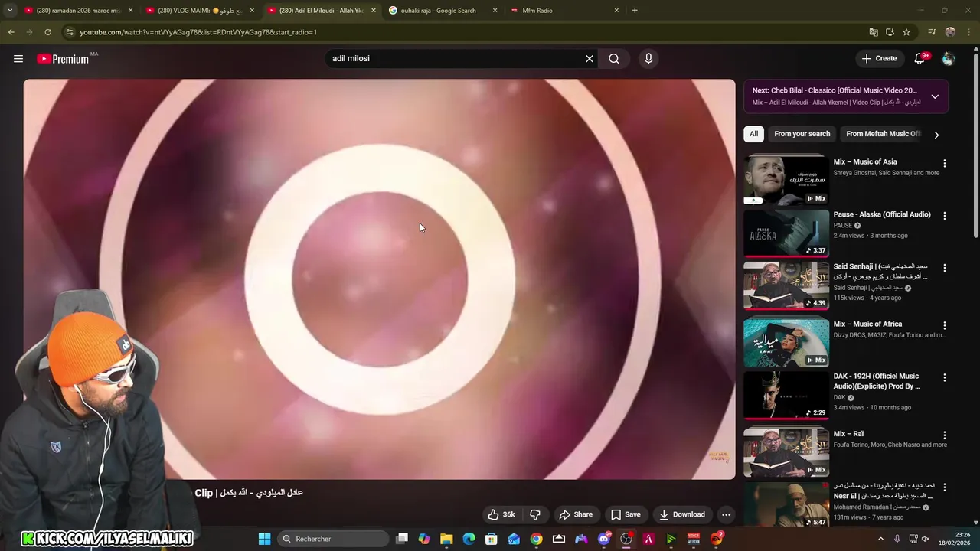This screenshot has height=551, width=980.
Task: Like the video with 36k thumbs up
Action: point(501,514)
